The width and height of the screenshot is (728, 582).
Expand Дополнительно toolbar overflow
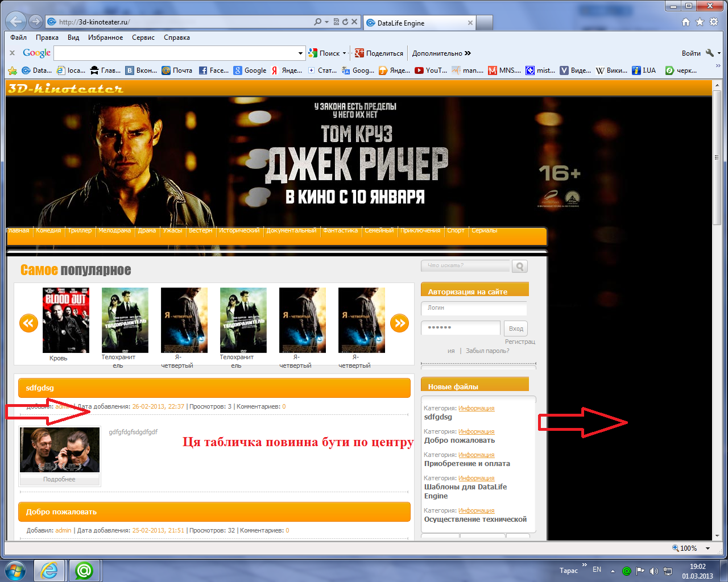[441, 53]
